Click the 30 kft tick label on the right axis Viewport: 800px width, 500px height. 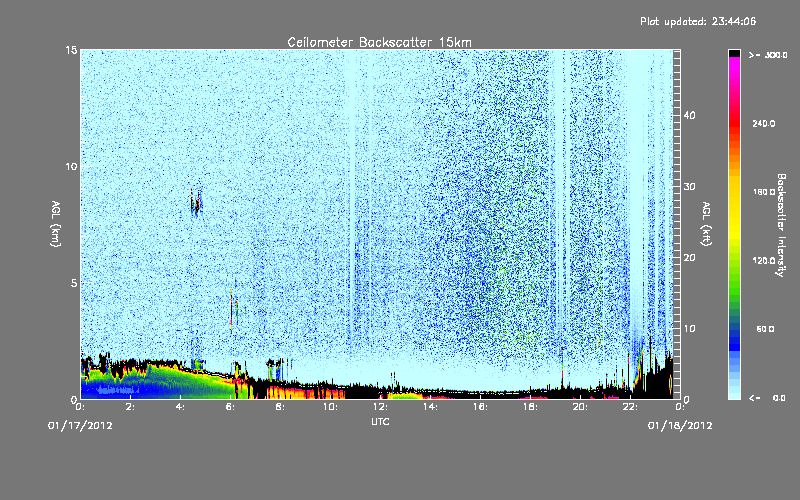click(689, 187)
